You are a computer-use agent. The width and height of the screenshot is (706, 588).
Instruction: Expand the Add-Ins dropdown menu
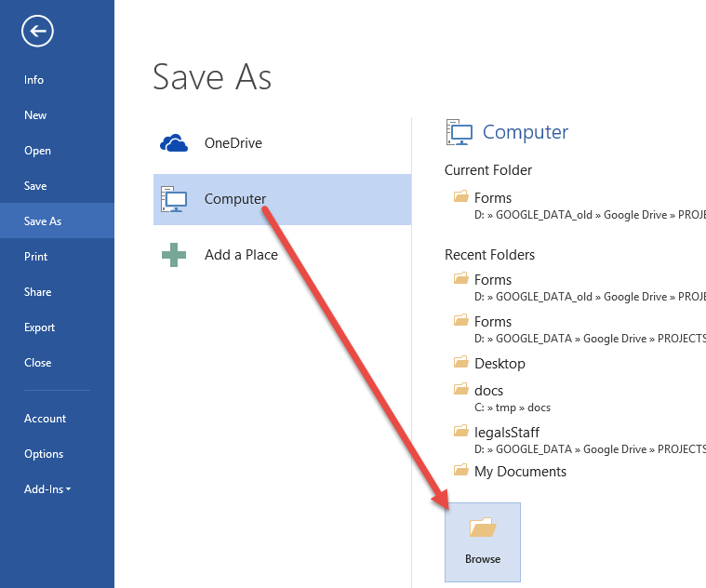[47, 489]
